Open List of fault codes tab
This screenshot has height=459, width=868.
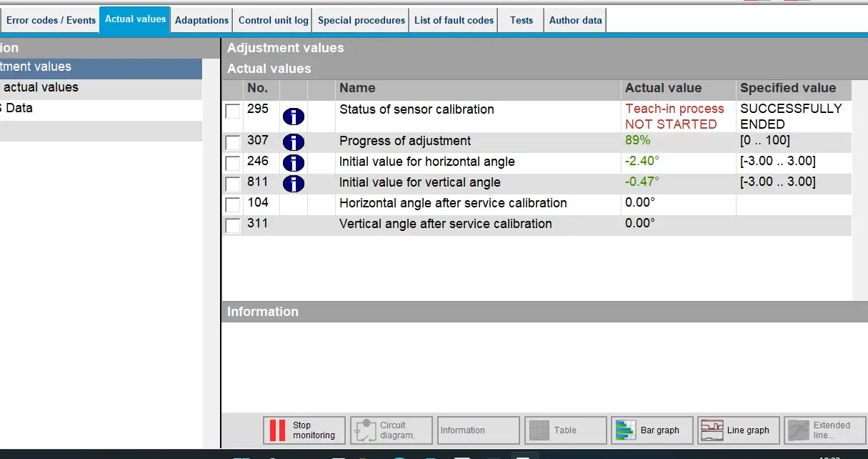pyautogui.click(x=454, y=20)
